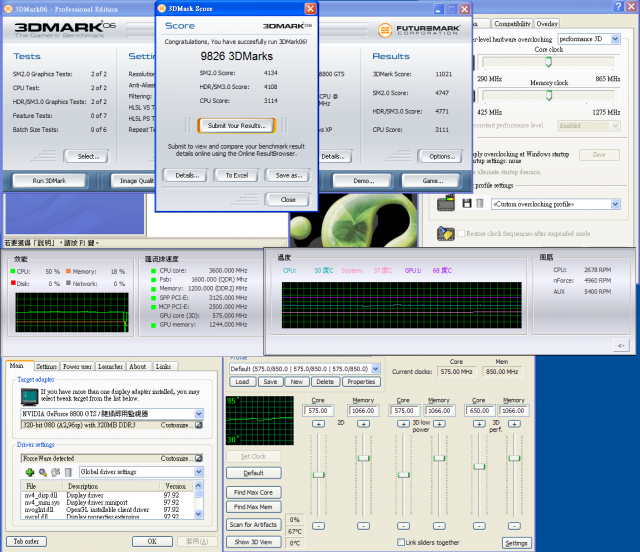This screenshot has height=552, width=640.
Task: Click the arrow collapse button in the monitoring panel
Action: [621, 345]
